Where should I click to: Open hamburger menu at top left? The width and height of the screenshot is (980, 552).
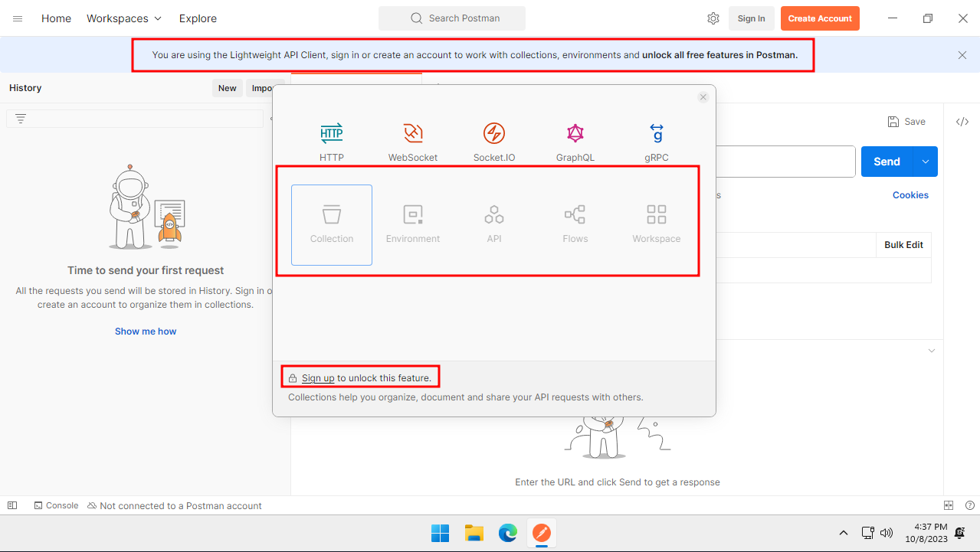tap(18, 18)
